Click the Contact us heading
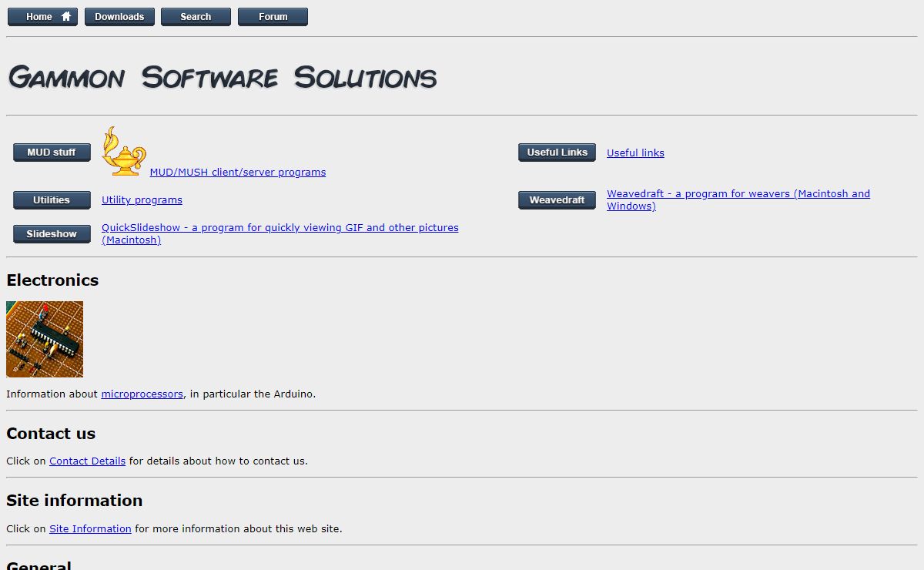 click(x=51, y=434)
